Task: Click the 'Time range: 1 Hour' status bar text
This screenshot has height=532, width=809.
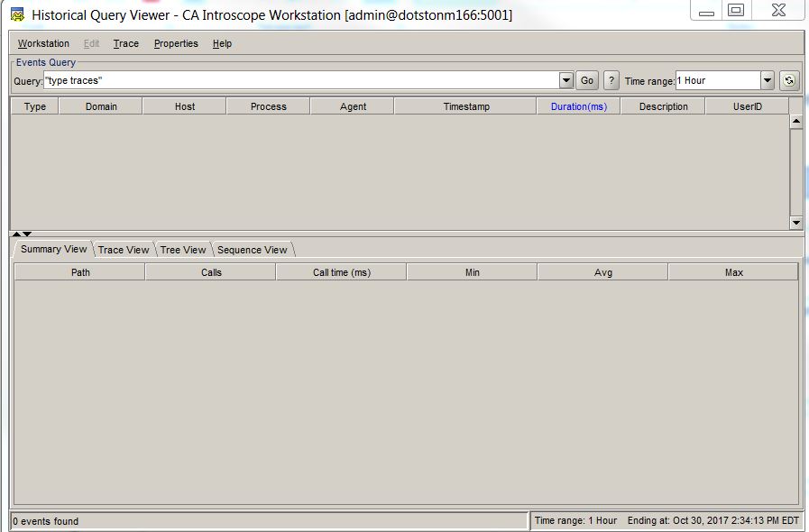Action: pos(575,520)
